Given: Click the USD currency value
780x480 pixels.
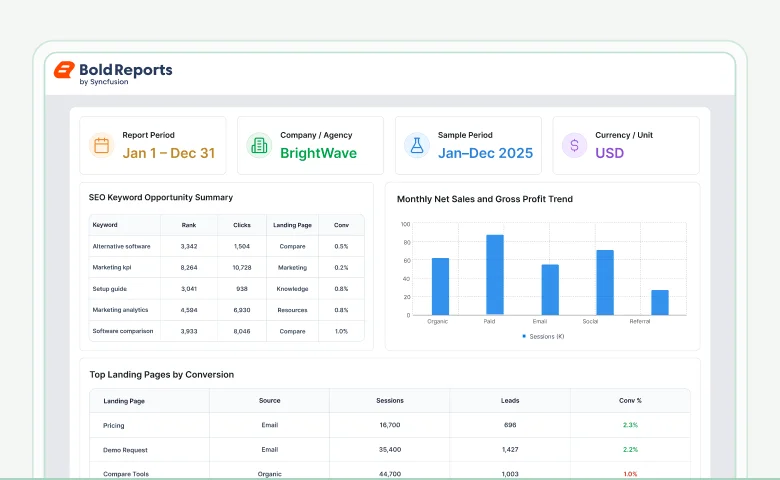Looking at the screenshot, I should tap(609, 153).
